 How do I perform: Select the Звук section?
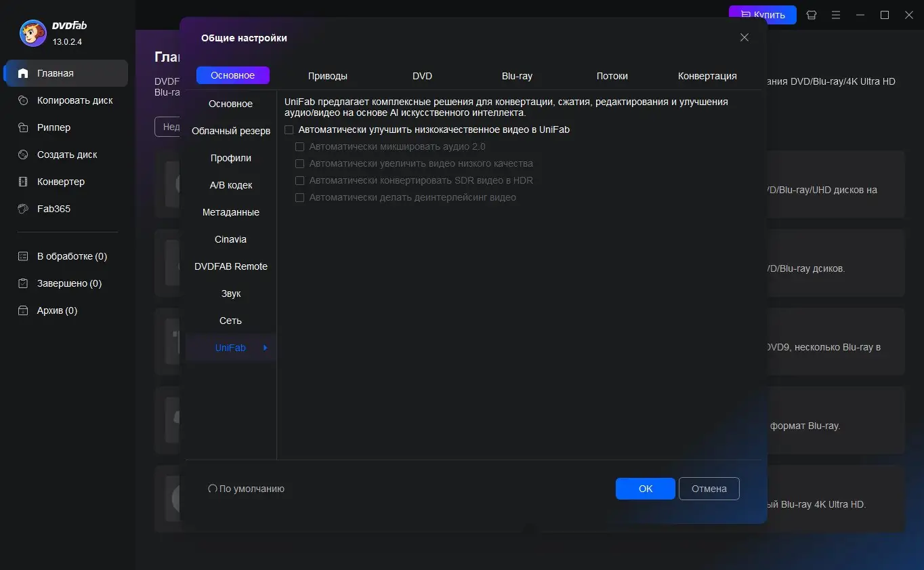point(231,293)
